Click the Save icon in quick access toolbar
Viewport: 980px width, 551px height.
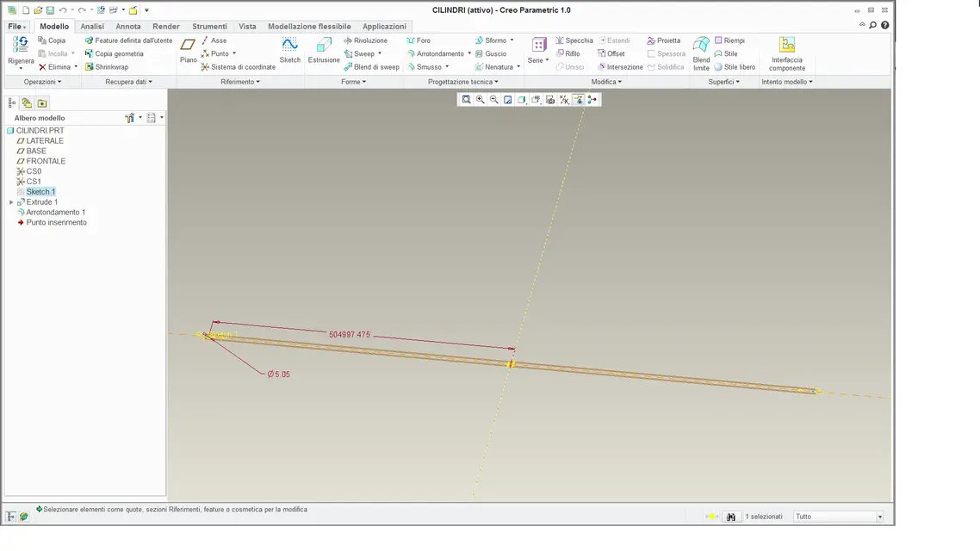coord(50,10)
